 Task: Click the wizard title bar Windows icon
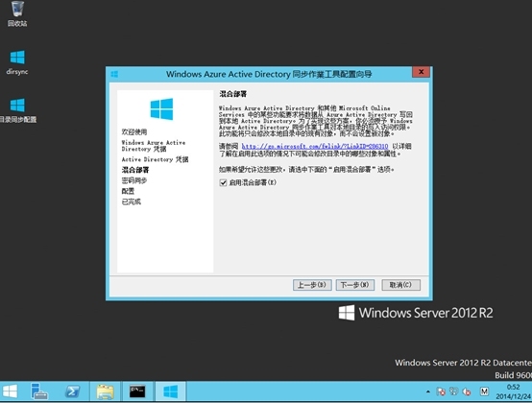114,74
